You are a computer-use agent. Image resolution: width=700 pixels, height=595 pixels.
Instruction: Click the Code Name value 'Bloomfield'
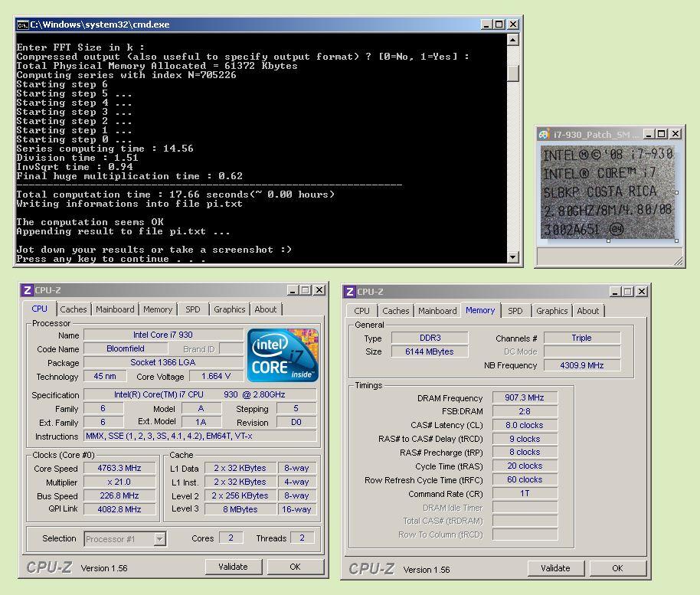click(126, 348)
